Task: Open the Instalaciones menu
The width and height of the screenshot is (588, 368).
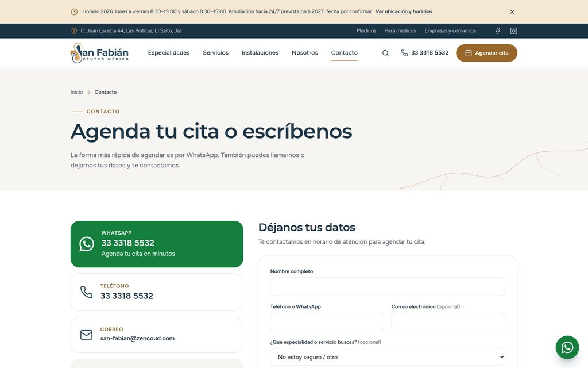Action: click(x=260, y=53)
